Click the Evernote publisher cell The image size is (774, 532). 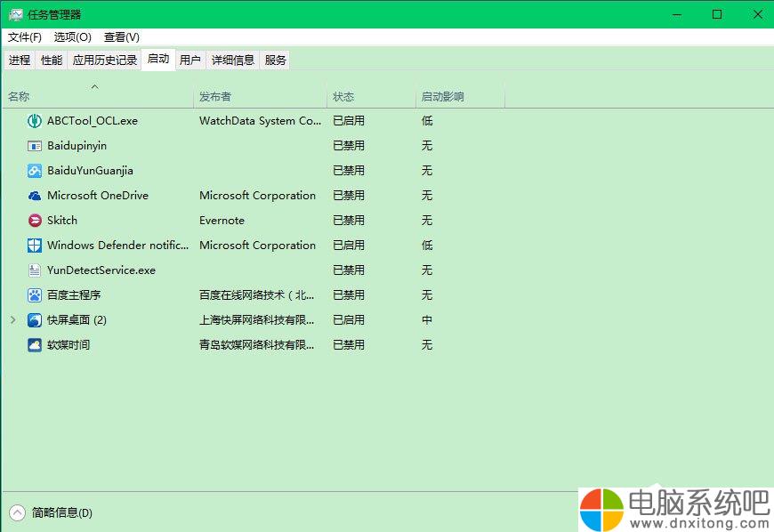coord(222,221)
